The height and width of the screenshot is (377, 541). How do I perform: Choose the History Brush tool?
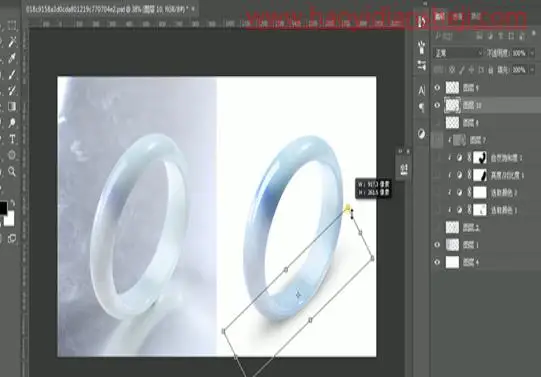point(12,90)
